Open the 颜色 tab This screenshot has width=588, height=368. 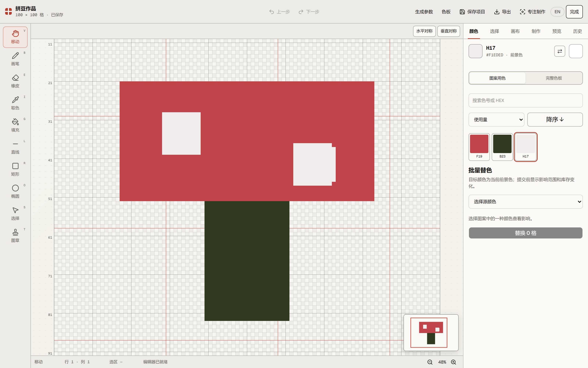[474, 31]
